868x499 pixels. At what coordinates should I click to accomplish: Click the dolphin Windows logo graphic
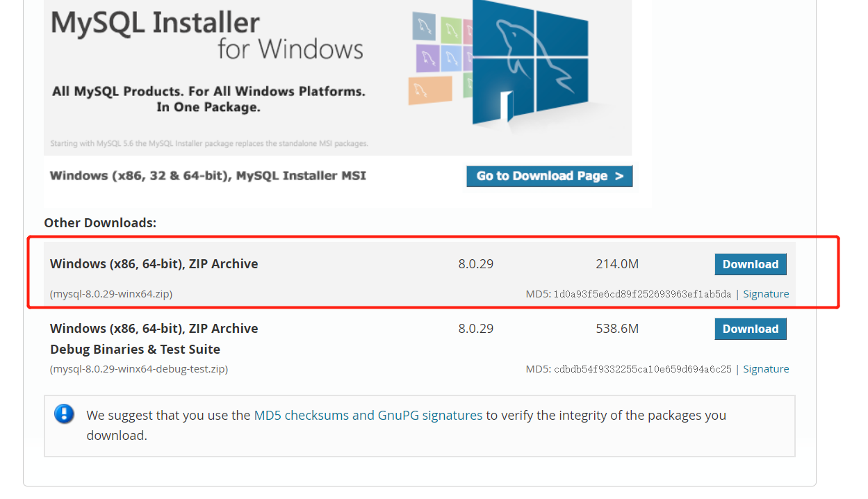coord(530,66)
